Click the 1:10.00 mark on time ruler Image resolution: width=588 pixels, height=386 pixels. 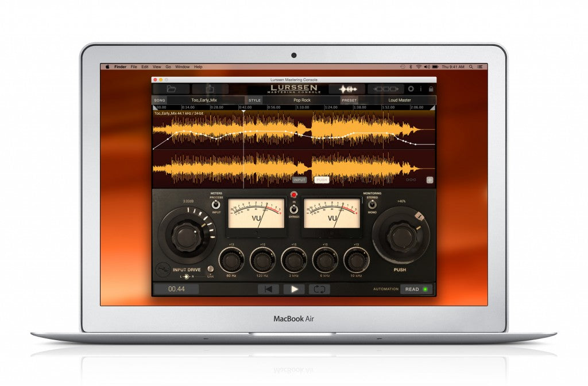tap(302, 107)
